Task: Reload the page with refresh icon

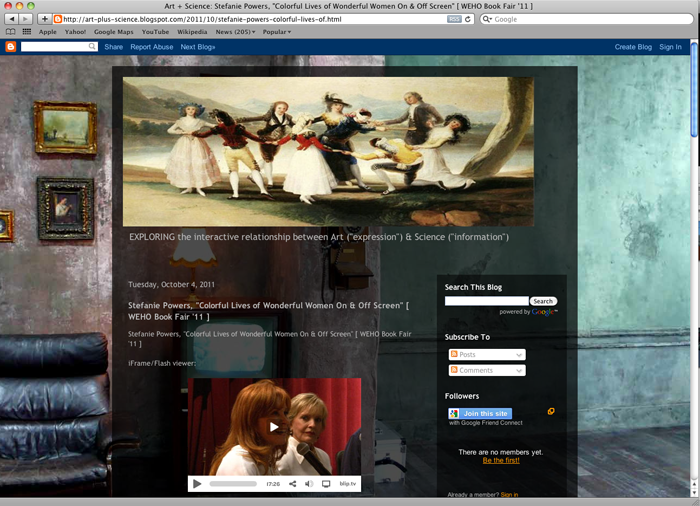Action: click(x=467, y=19)
